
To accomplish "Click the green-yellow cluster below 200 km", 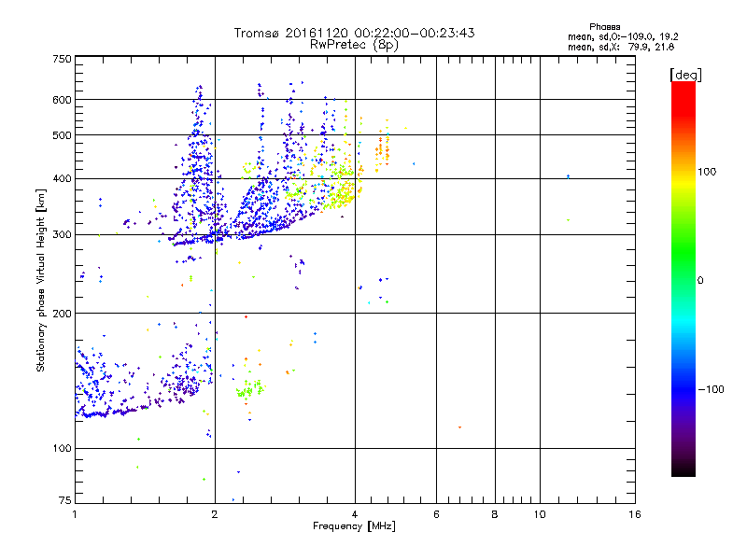I will click(x=247, y=390).
